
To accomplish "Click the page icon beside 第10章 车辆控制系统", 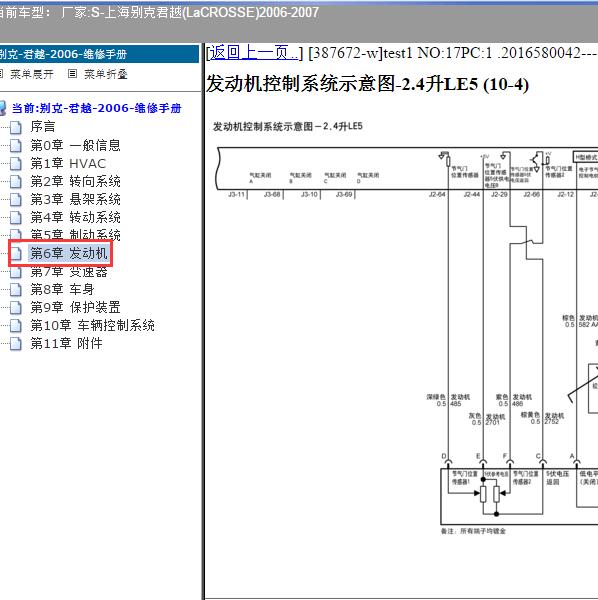I will click(16, 325).
